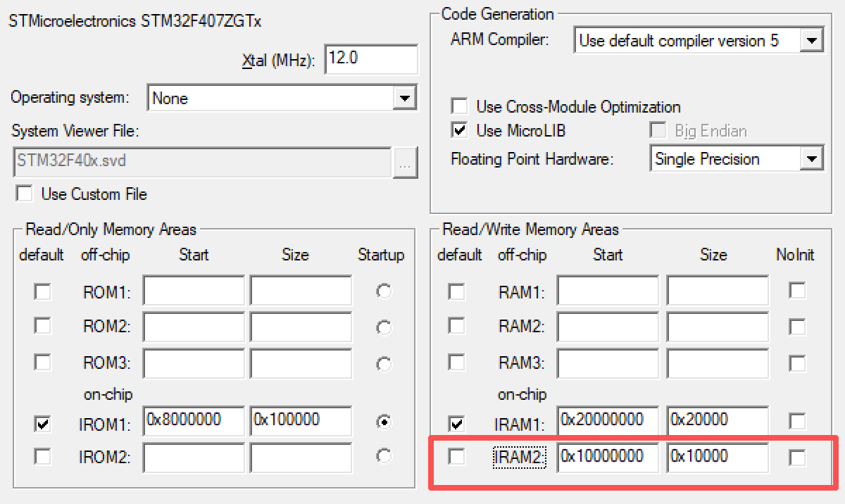
Task: Check the ROM3 default checkbox
Action: (x=43, y=363)
